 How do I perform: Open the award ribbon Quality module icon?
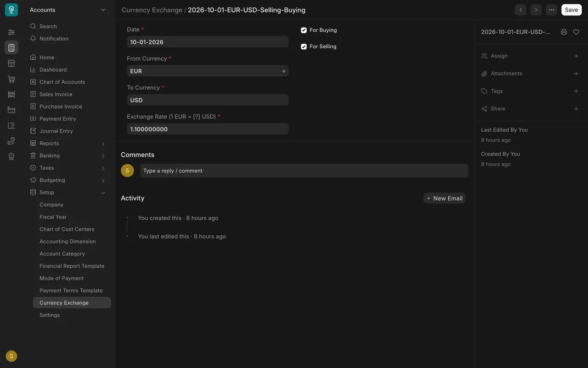pos(11,156)
